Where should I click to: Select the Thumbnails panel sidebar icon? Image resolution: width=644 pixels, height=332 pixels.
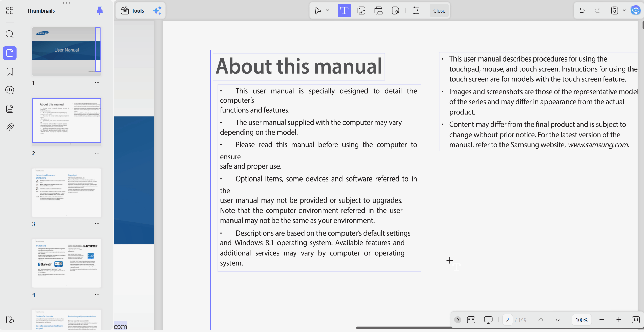10,53
